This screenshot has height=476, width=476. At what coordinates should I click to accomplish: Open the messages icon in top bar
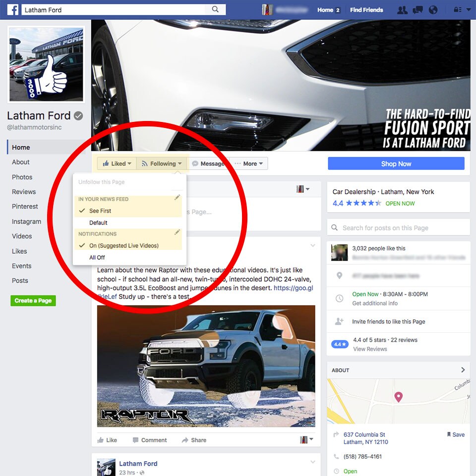(x=417, y=10)
